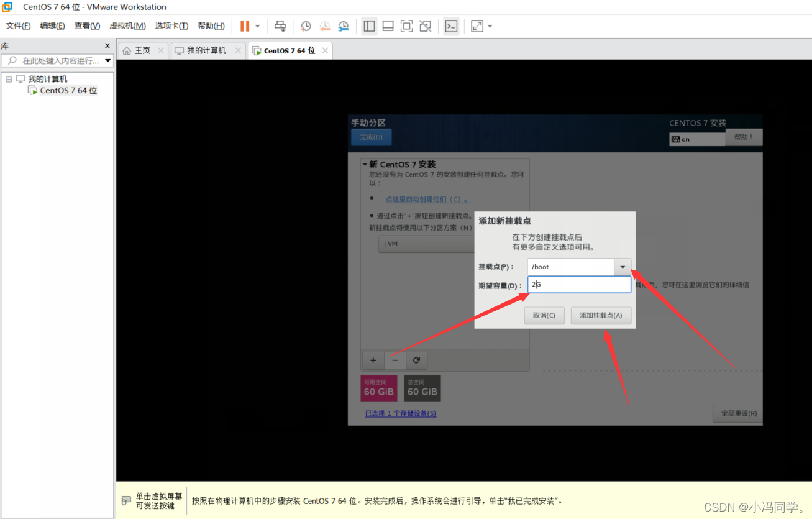The image size is (812, 519).
Task: Click the send keys hint icon
Action: 126,500
